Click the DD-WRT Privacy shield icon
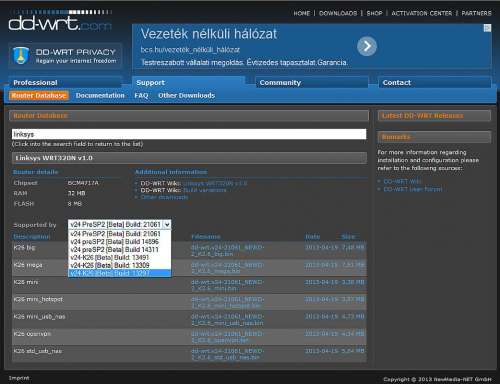The image size is (500, 384). [21, 55]
